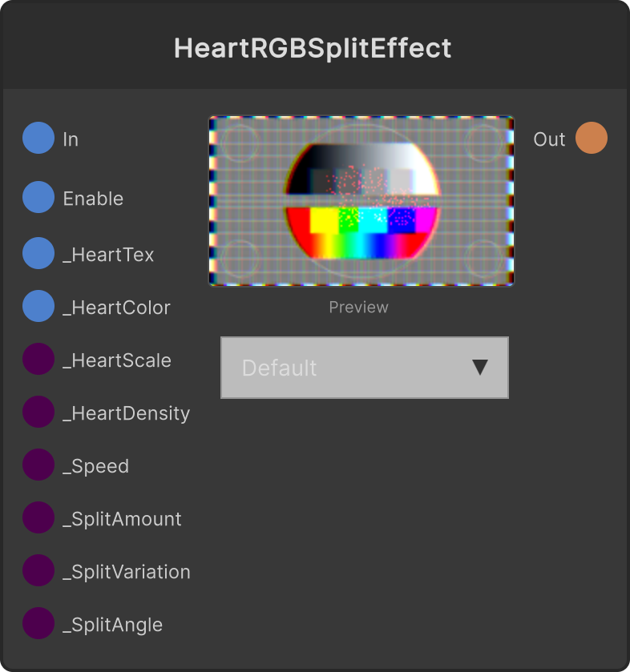
Task: Click the Enable label text
Action: click(93, 199)
